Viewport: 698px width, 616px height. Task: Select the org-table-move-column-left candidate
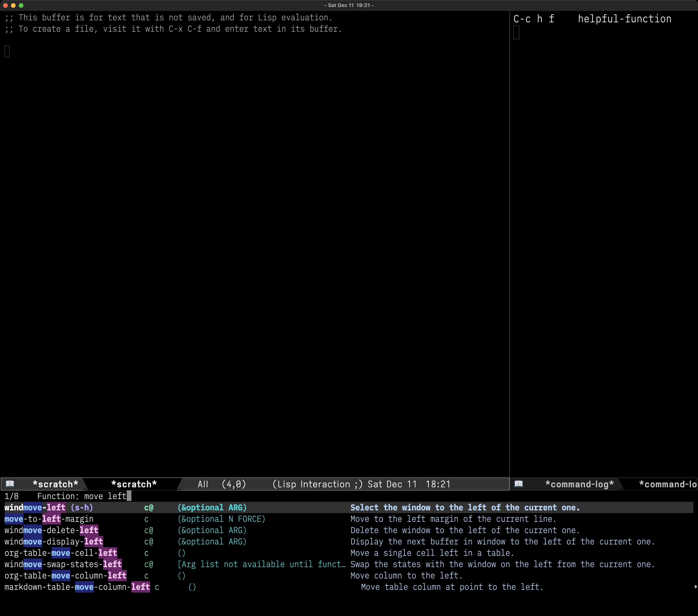tap(349, 576)
